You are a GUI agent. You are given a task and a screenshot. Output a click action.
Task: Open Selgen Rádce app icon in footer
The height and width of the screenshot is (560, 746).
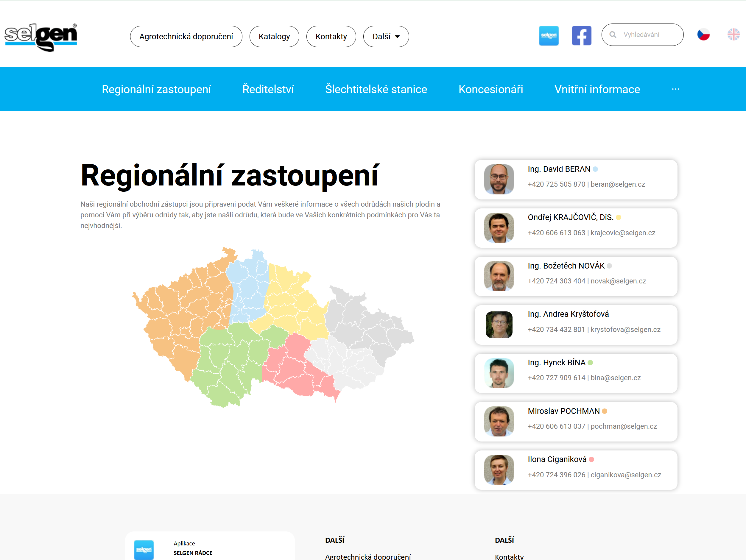coord(144,550)
